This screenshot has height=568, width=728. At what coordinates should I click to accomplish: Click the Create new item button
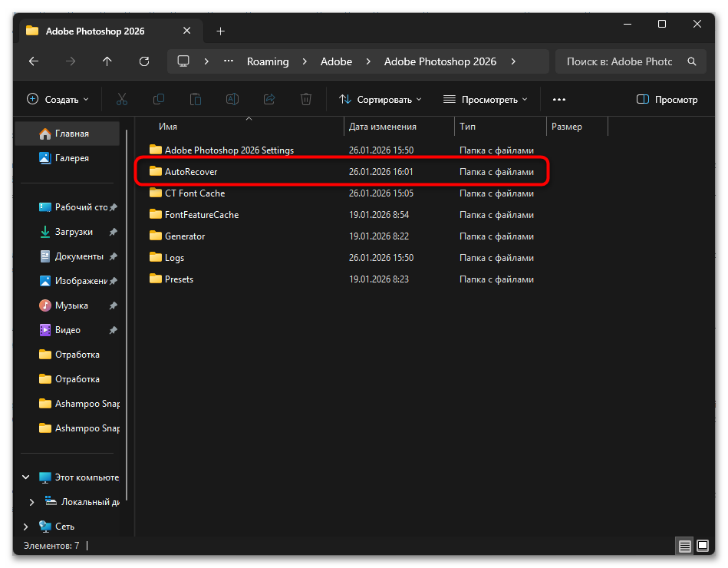[58, 99]
